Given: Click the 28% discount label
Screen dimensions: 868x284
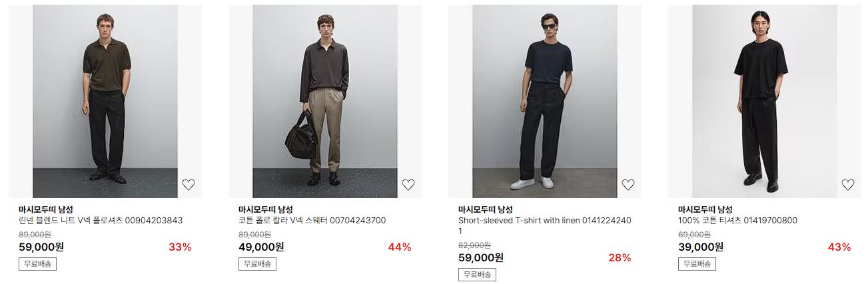Looking at the screenshot, I should [x=620, y=258].
